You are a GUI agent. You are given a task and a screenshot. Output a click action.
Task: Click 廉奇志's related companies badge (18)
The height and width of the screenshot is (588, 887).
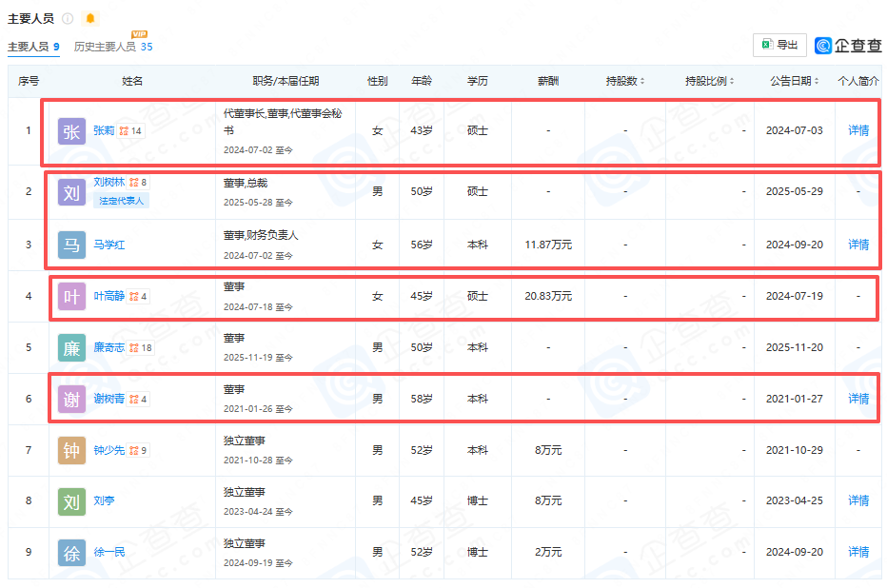(x=141, y=348)
